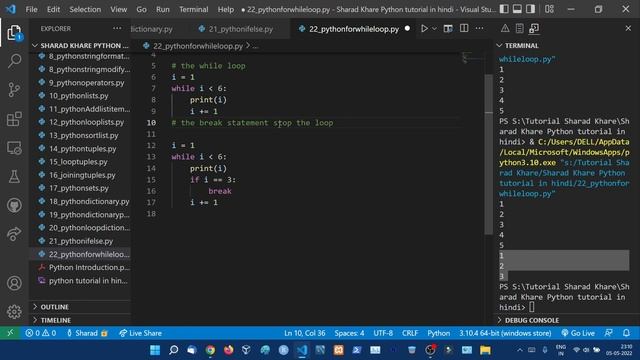The width and height of the screenshot is (640, 360).
Task: Run the Python file with play button
Action: [424, 29]
